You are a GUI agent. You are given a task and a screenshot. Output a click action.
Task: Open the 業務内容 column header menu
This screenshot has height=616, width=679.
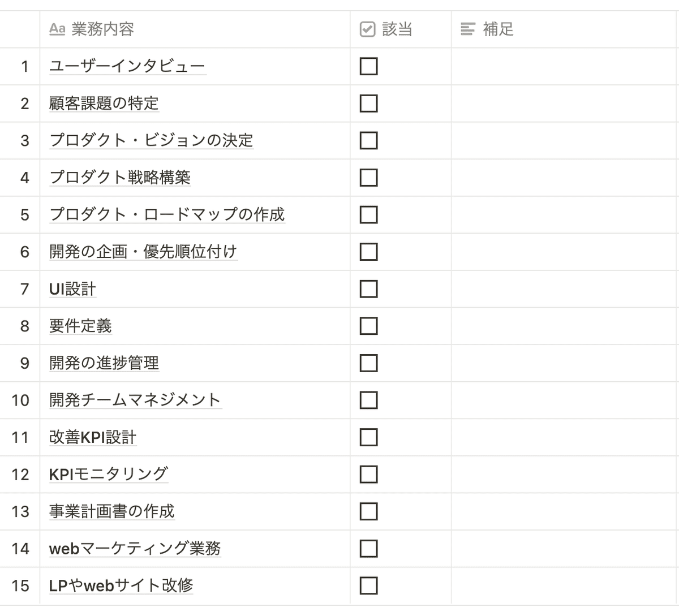point(102,29)
